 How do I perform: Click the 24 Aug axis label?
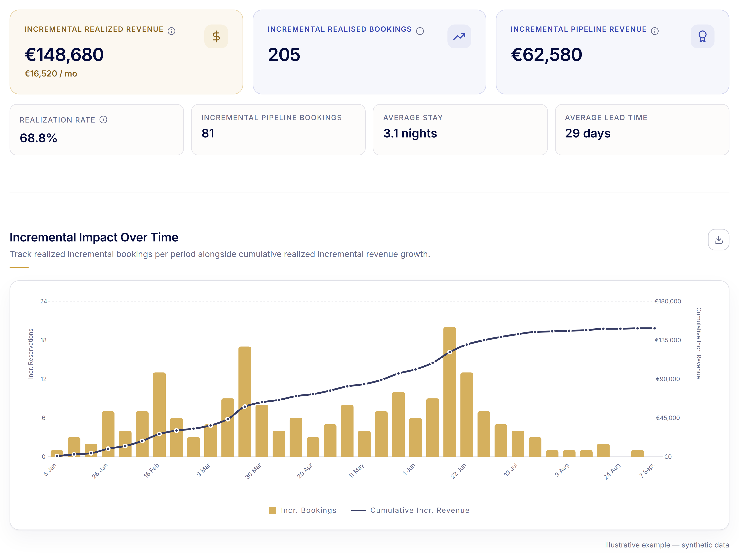612,471
